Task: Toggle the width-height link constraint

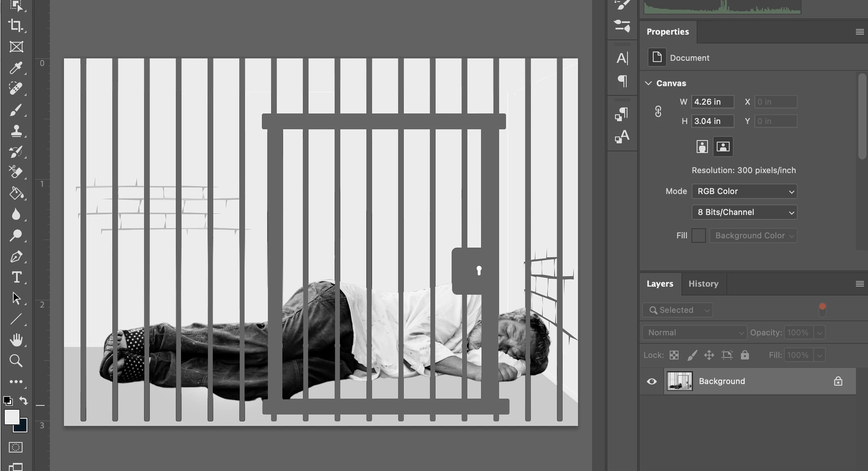Action: click(658, 112)
